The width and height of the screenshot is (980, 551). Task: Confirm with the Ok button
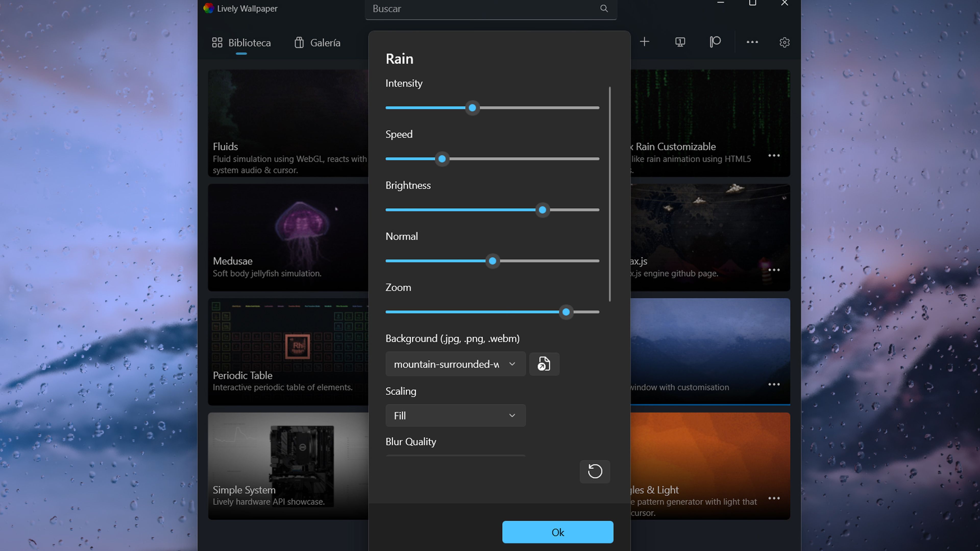557,532
